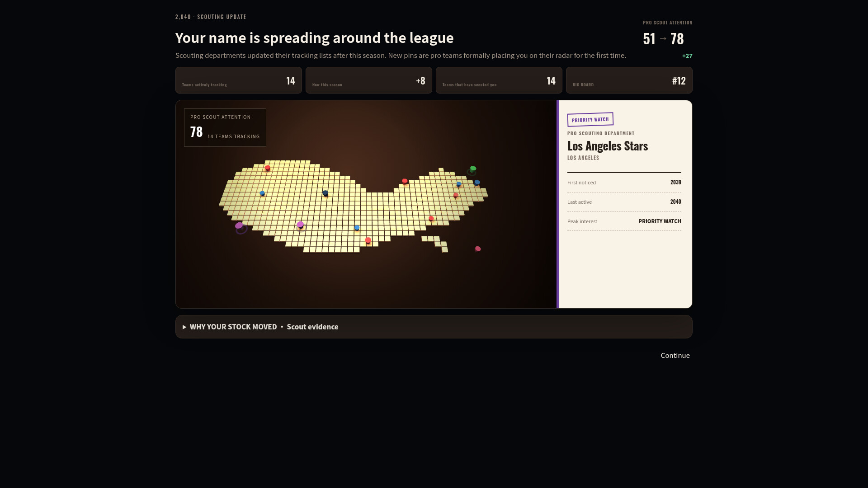
Task: Select the pink pin floating off the southeast coast
Action: (478, 249)
